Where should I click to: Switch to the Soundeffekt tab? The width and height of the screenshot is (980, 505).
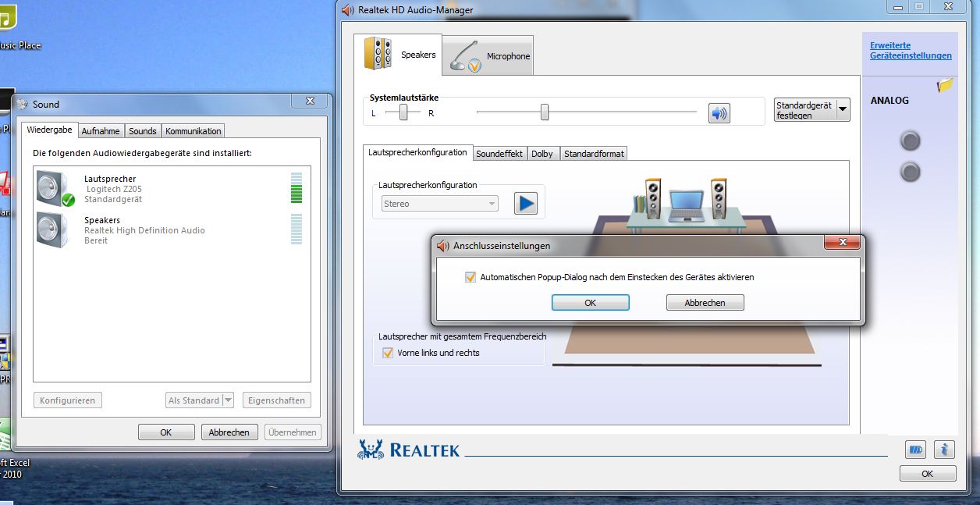click(499, 154)
